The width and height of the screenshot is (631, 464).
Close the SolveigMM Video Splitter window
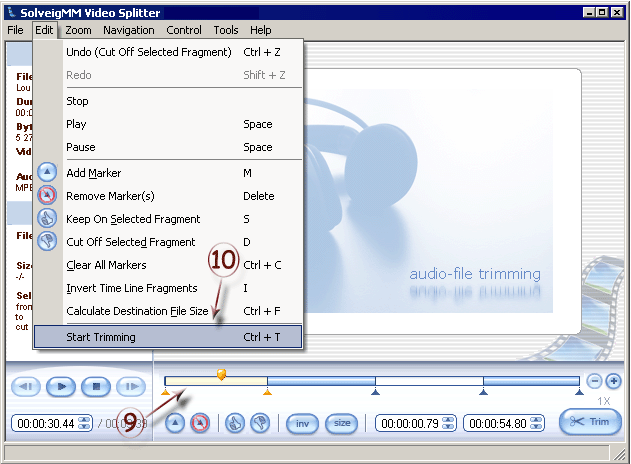[617, 12]
